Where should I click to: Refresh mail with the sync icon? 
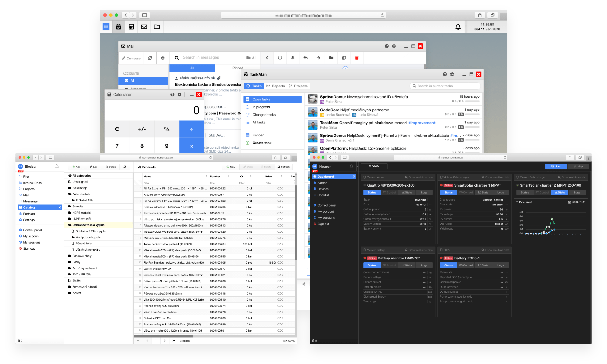pos(150,58)
